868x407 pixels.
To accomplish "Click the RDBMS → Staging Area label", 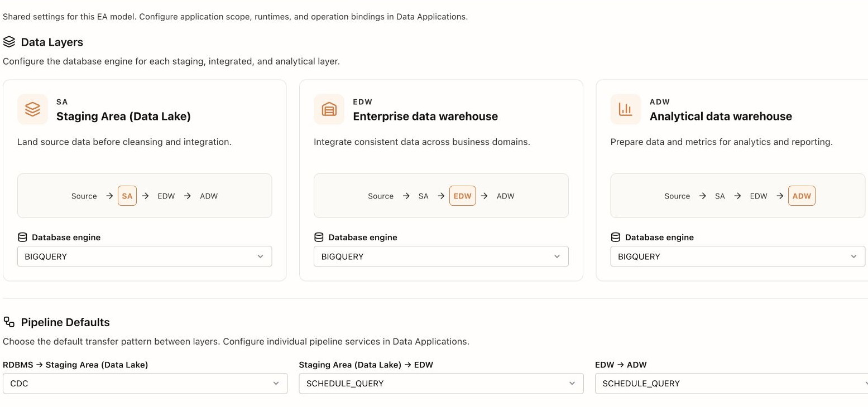I will [75, 365].
